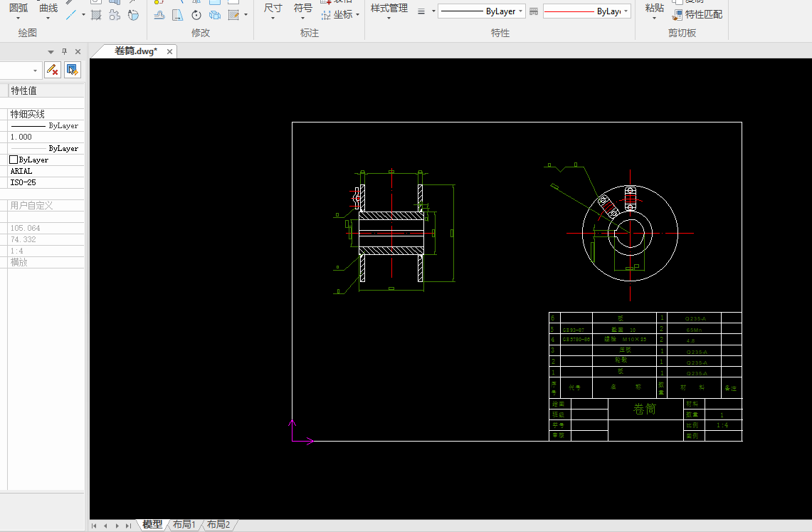Expand the lineweight icon dropdown arrow

[433, 11]
